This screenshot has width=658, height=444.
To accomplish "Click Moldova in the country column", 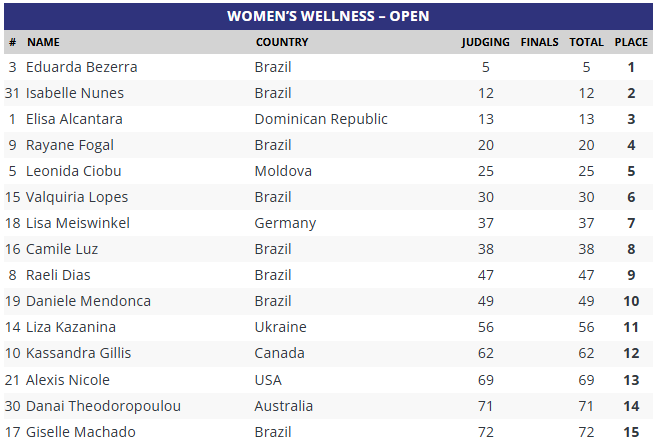I will pyautogui.click(x=283, y=171).
